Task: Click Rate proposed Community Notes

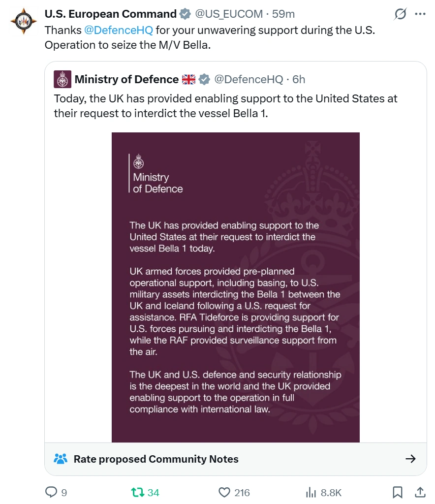Action: (156, 459)
